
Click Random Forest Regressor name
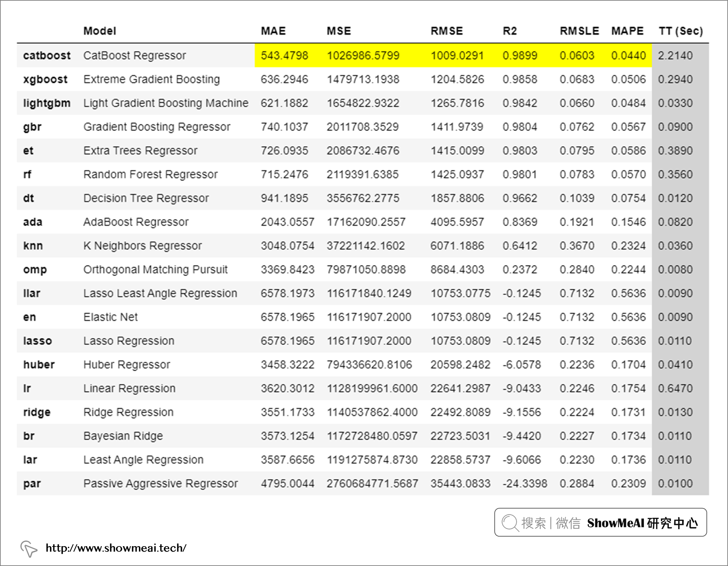[151, 174]
